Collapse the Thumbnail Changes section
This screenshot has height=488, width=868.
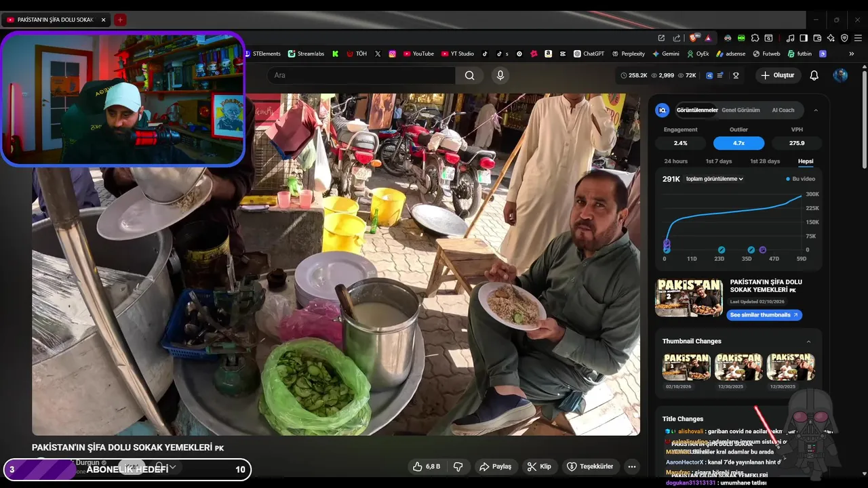[x=808, y=341]
